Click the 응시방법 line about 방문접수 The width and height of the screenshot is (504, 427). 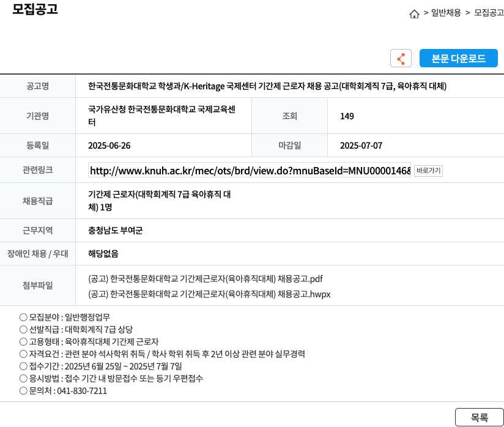111,379
